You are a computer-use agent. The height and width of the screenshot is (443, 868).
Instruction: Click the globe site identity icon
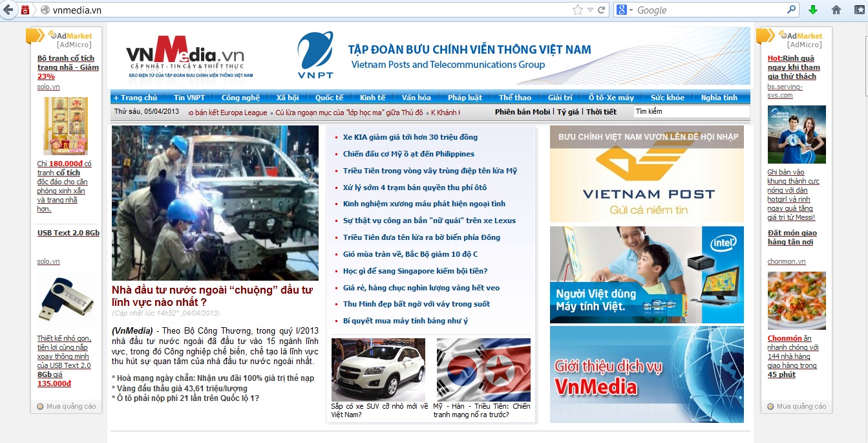pos(45,10)
